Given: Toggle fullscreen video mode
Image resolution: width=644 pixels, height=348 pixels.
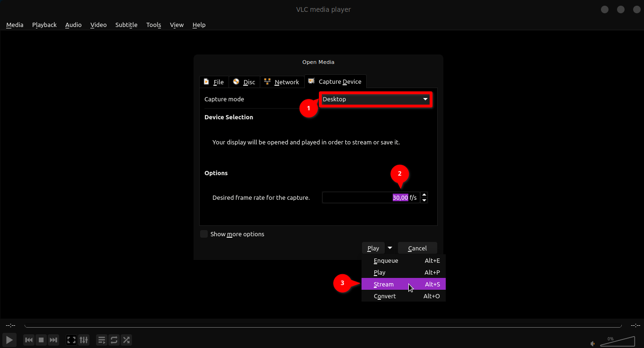Looking at the screenshot, I should [x=71, y=340].
